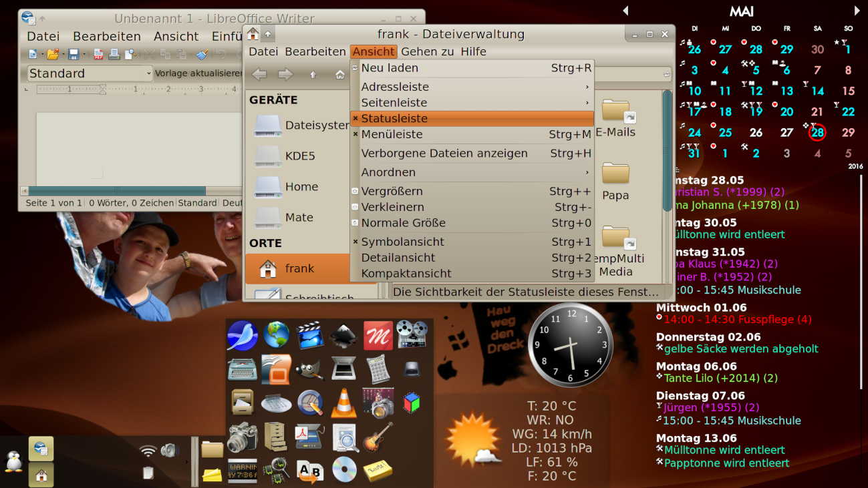868x488 pixels.
Task: Click the home icon in file manager toolbar
Action: point(339,75)
